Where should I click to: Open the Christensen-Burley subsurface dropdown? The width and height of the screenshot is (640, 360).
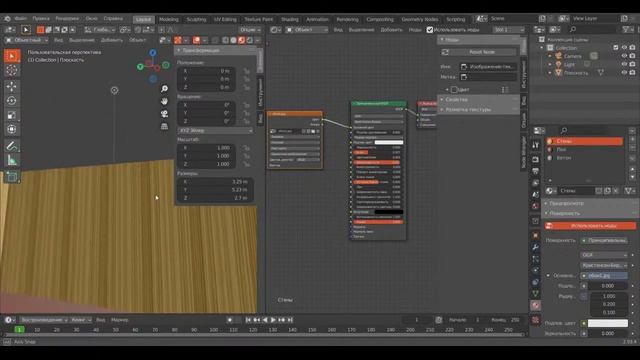click(x=604, y=265)
